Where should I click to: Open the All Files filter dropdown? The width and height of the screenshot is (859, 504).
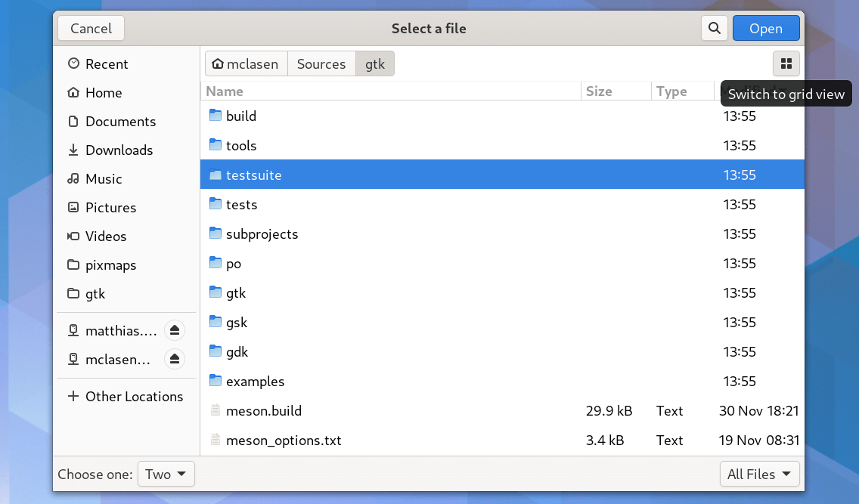(x=759, y=474)
